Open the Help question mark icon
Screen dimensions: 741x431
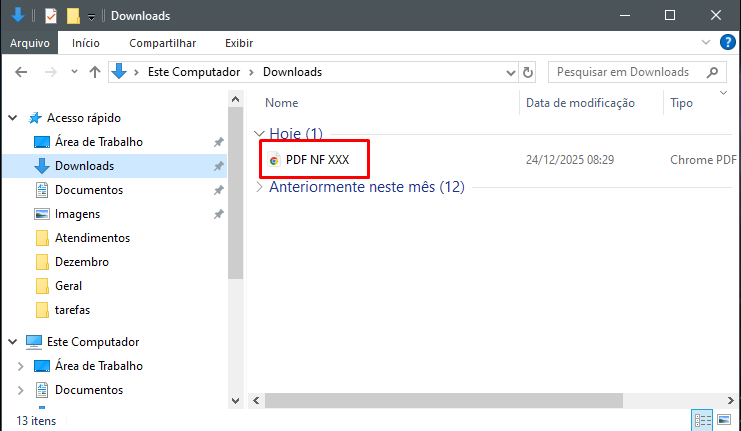tap(729, 43)
